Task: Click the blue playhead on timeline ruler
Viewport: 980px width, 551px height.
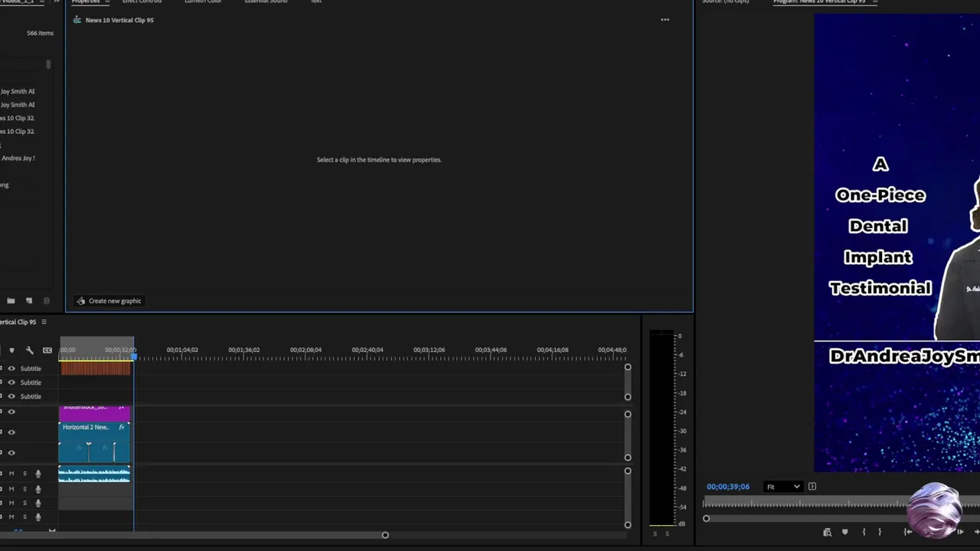Action: pyautogui.click(x=134, y=355)
